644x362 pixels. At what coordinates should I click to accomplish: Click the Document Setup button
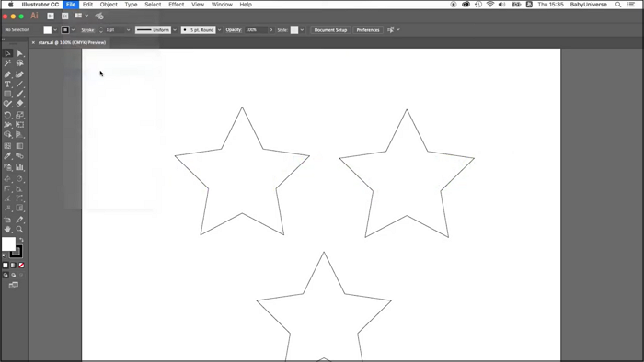(330, 30)
